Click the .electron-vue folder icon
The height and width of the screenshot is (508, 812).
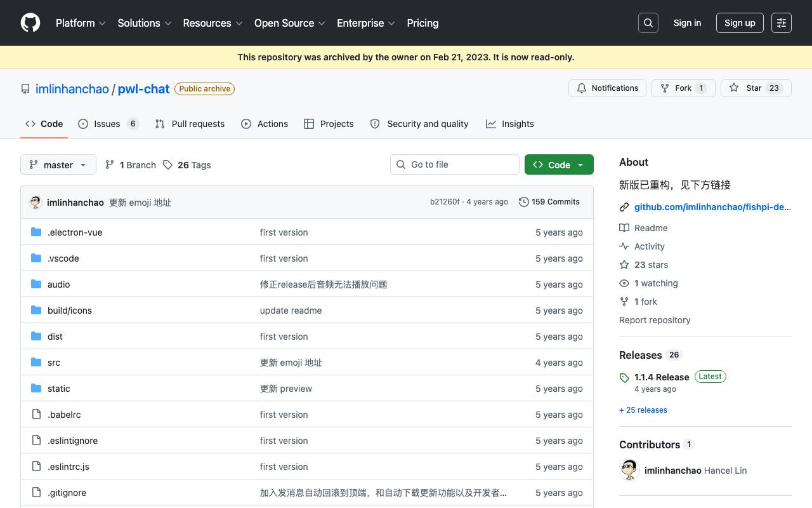point(36,232)
